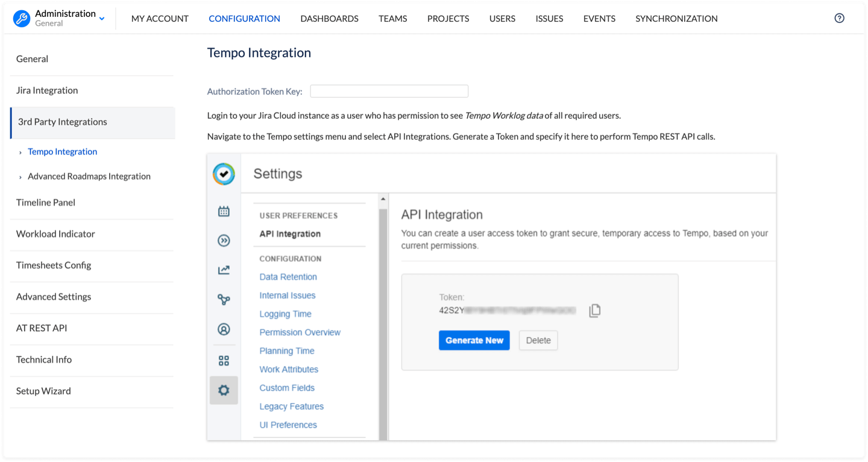The image size is (868, 462).
Task: Open Advanced Roadmaps Integration sub-item
Action: (x=89, y=177)
